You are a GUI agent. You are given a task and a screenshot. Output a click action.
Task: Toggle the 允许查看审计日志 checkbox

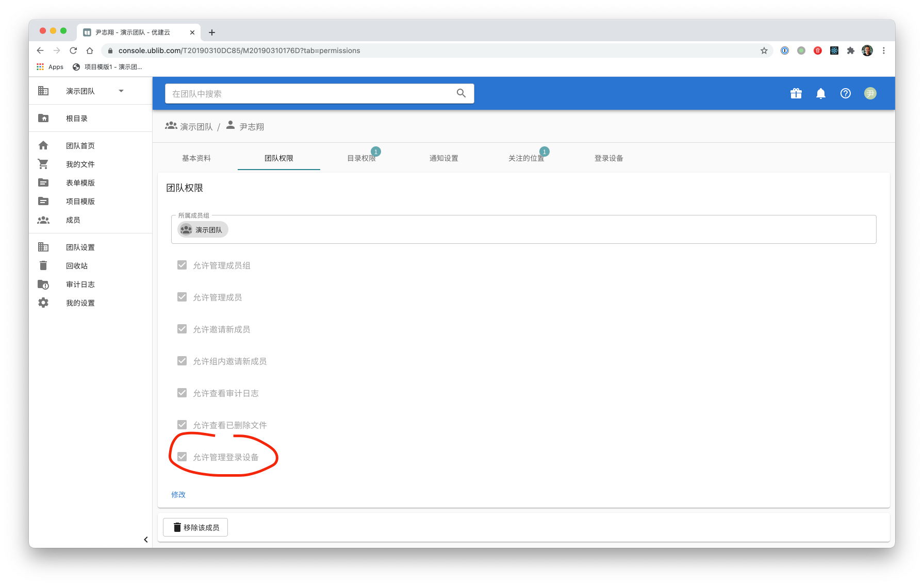182,393
